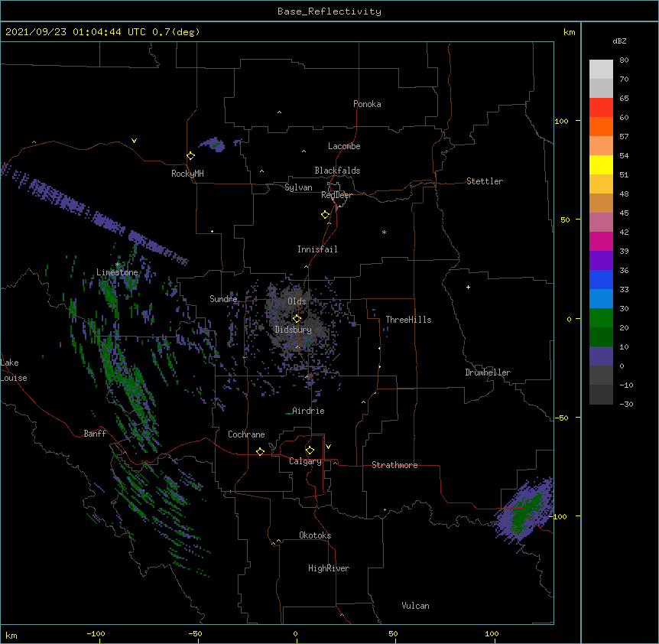The width and height of the screenshot is (659, 644).
Task: Click the Calgary city label
Action: click(305, 461)
